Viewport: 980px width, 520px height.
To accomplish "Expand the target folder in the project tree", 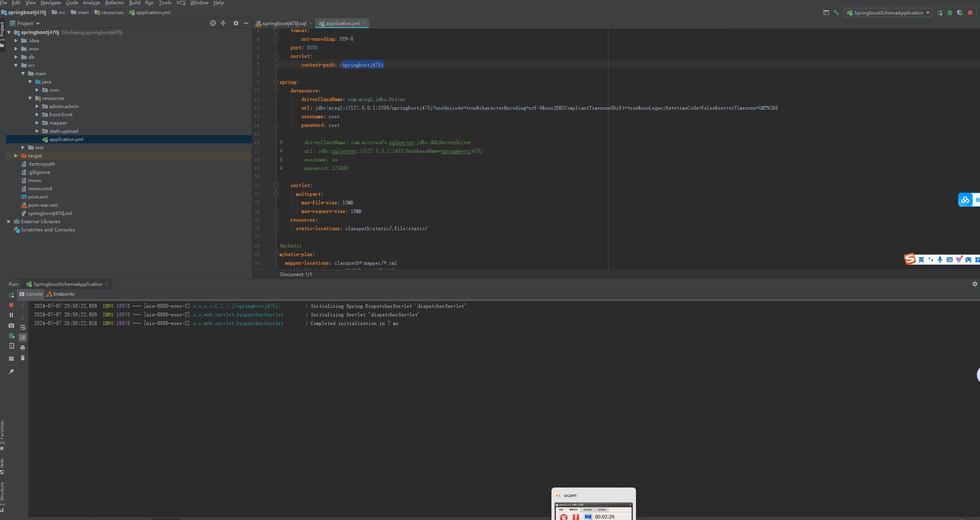I will point(16,156).
